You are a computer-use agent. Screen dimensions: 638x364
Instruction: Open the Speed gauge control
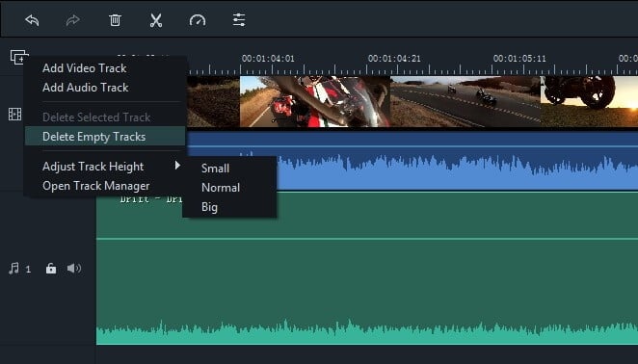tap(198, 20)
